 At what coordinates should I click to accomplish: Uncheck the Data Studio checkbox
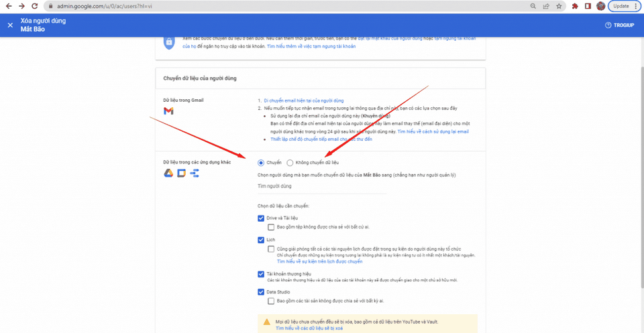pyautogui.click(x=261, y=292)
